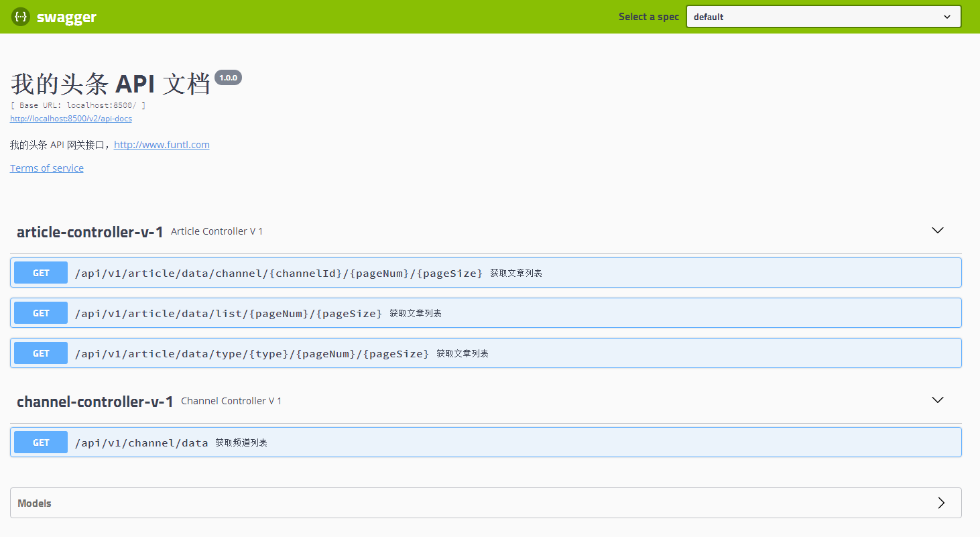
Task: Click the Swagger logo icon
Action: pos(21,17)
